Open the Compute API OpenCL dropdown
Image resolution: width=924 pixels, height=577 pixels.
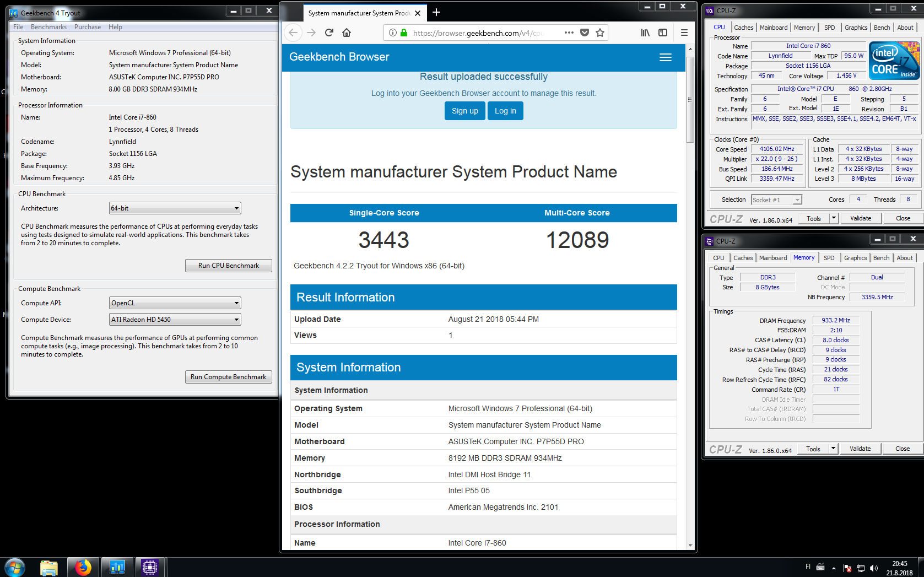[175, 303]
